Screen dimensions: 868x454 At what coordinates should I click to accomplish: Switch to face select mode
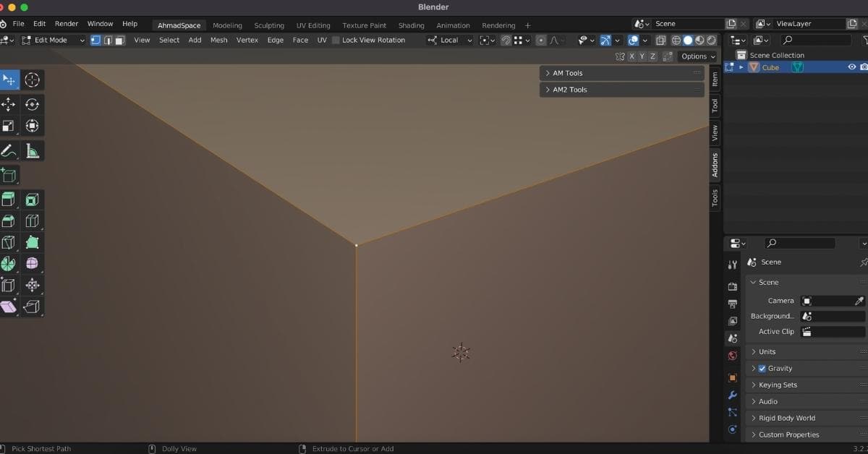click(x=119, y=40)
